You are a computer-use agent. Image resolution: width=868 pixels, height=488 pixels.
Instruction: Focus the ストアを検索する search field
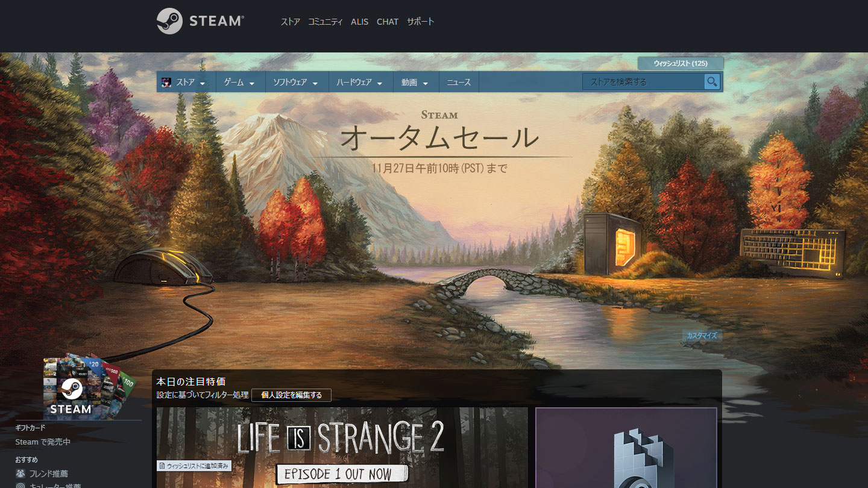pyautogui.click(x=643, y=82)
